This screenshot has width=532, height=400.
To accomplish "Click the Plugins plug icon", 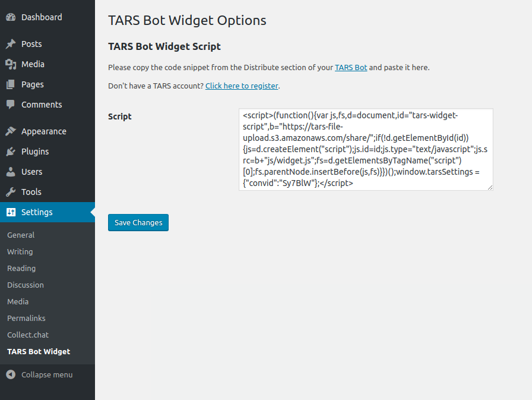I will [11, 152].
